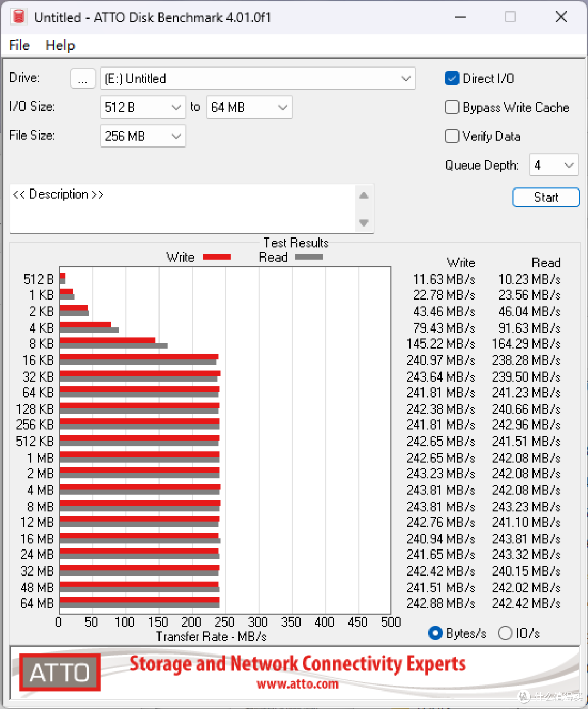The height and width of the screenshot is (709, 588).
Task: Open the Help menu
Action: [60, 45]
